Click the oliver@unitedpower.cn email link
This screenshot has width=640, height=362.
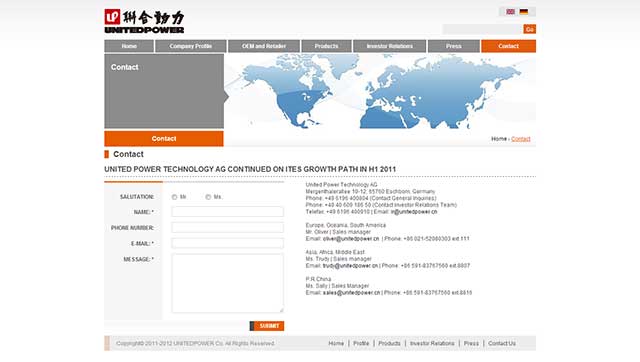(x=351, y=239)
